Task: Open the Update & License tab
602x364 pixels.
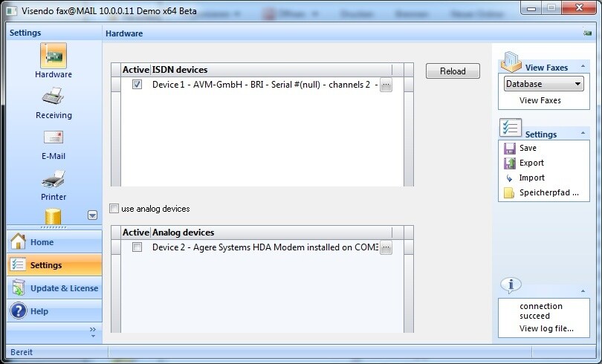Action: tap(54, 288)
